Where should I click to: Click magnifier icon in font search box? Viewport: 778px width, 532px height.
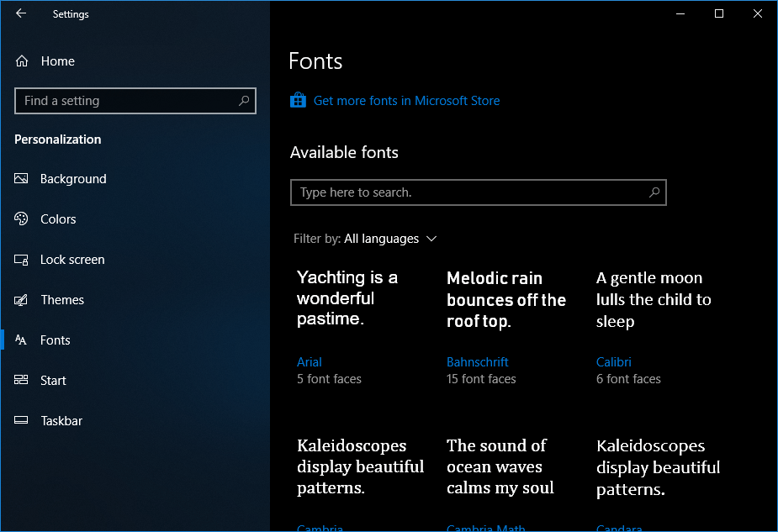coord(654,192)
